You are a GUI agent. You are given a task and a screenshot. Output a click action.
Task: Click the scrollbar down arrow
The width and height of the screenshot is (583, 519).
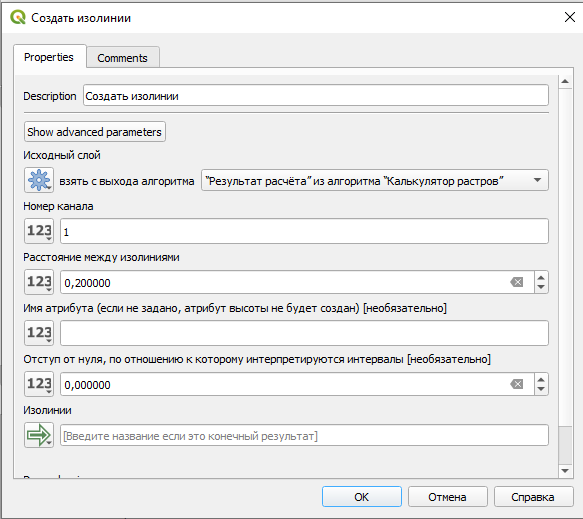(565, 471)
